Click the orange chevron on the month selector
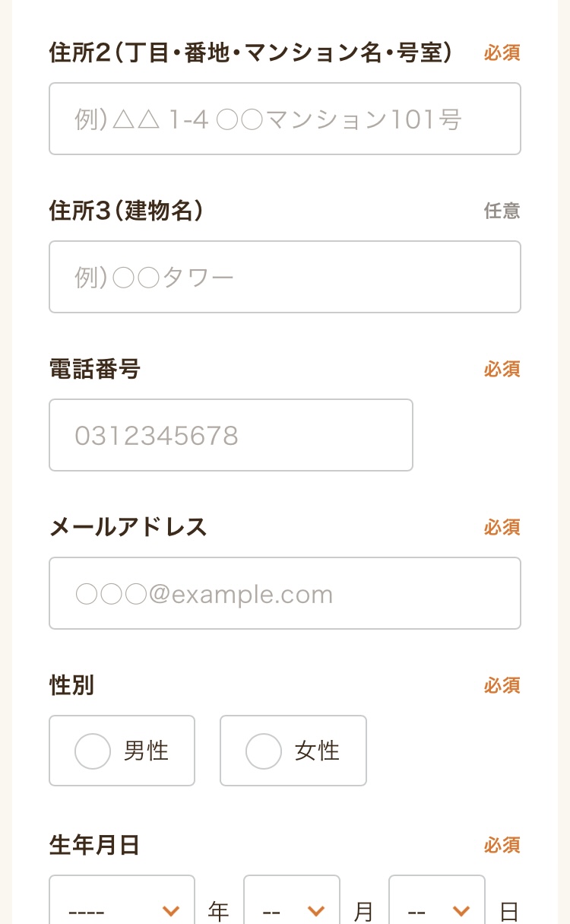Screen dimensions: 570x924 pos(316,910)
